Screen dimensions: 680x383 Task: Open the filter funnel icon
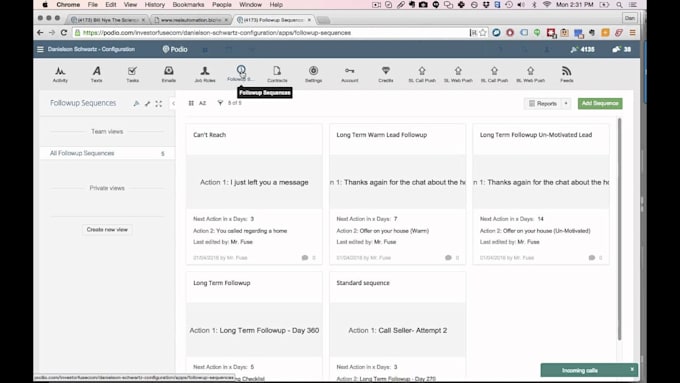[x=220, y=103]
